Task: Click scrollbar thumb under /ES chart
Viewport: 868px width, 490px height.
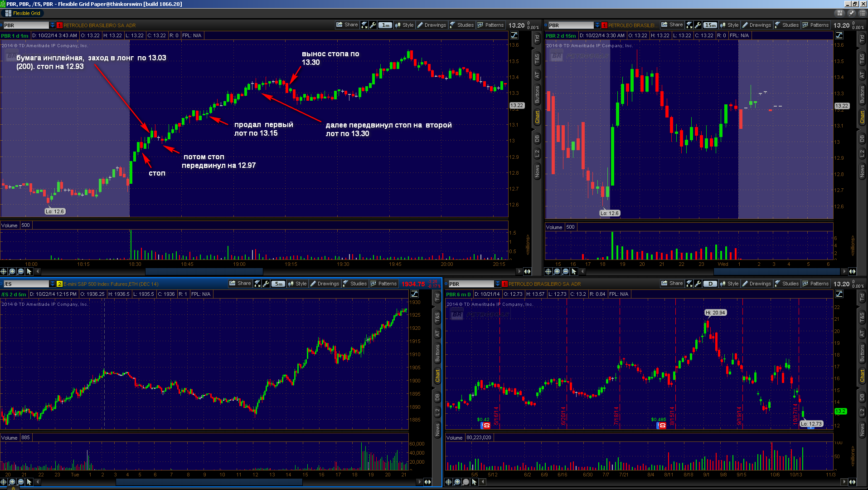Action: (209, 482)
